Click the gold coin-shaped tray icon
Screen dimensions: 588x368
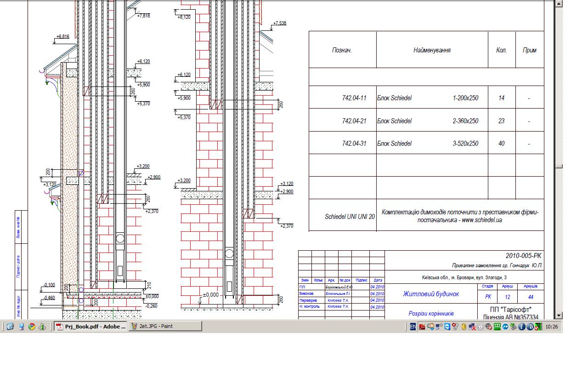point(464,327)
